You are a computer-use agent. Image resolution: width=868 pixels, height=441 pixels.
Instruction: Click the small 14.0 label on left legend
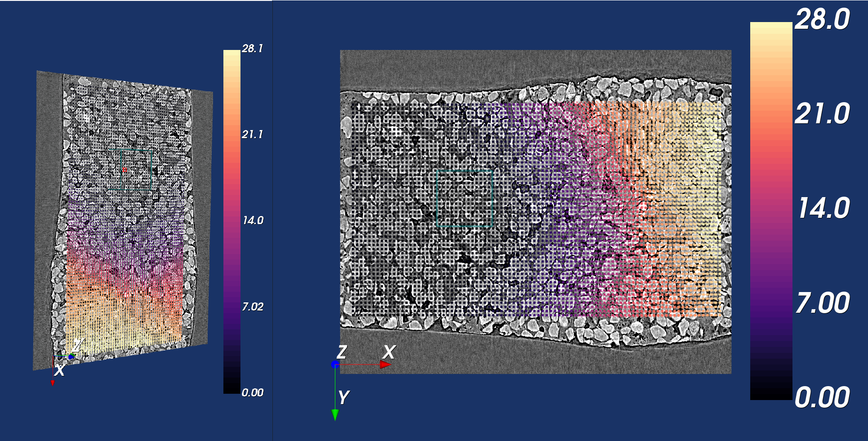253,220
